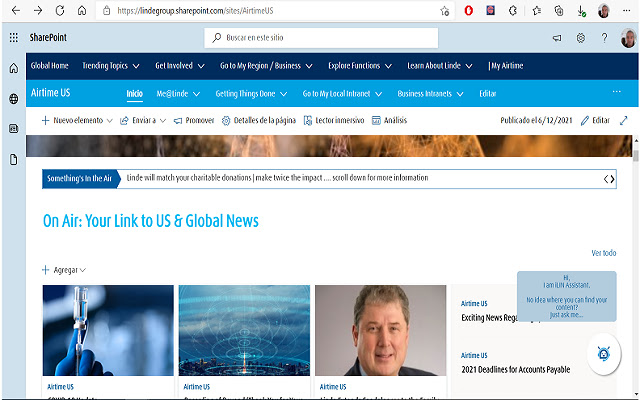Select the Inicio tab
This screenshot has width=640, height=400.
click(x=134, y=94)
